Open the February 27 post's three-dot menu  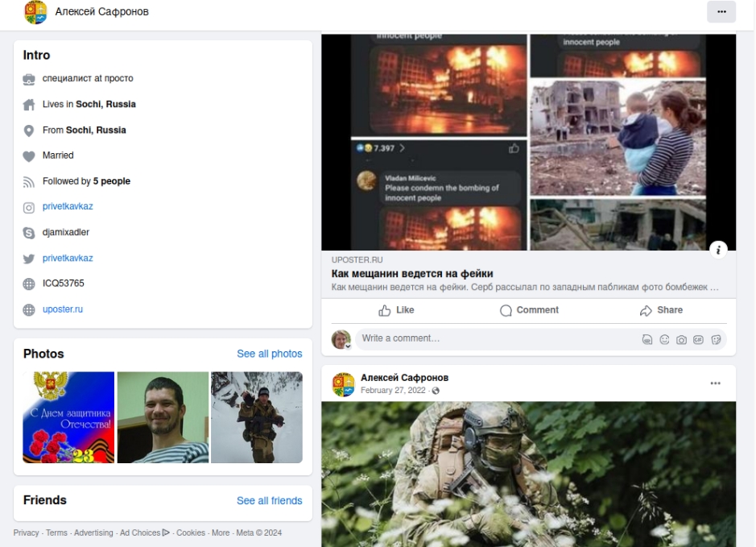click(x=715, y=383)
